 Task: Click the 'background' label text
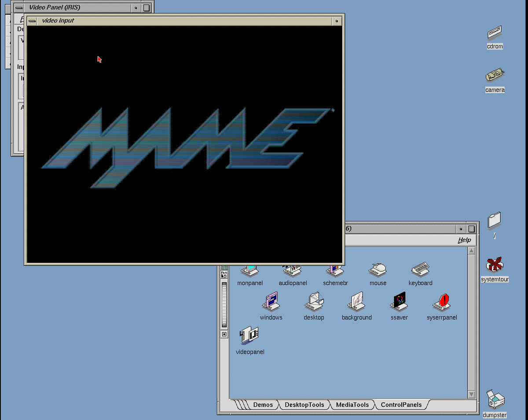[x=356, y=317]
